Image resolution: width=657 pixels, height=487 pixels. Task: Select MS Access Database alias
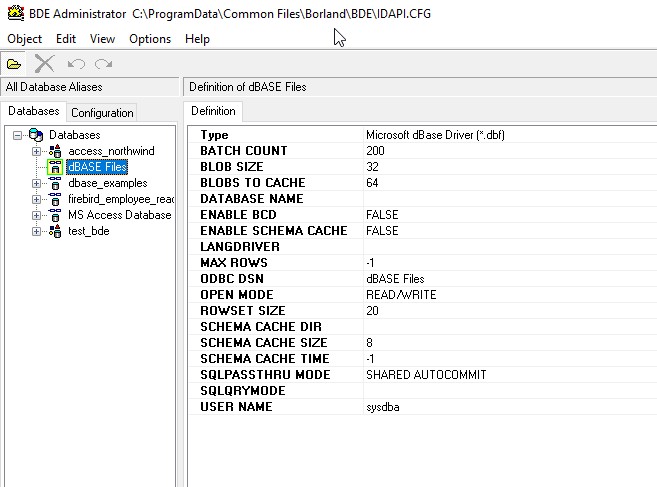119,215
